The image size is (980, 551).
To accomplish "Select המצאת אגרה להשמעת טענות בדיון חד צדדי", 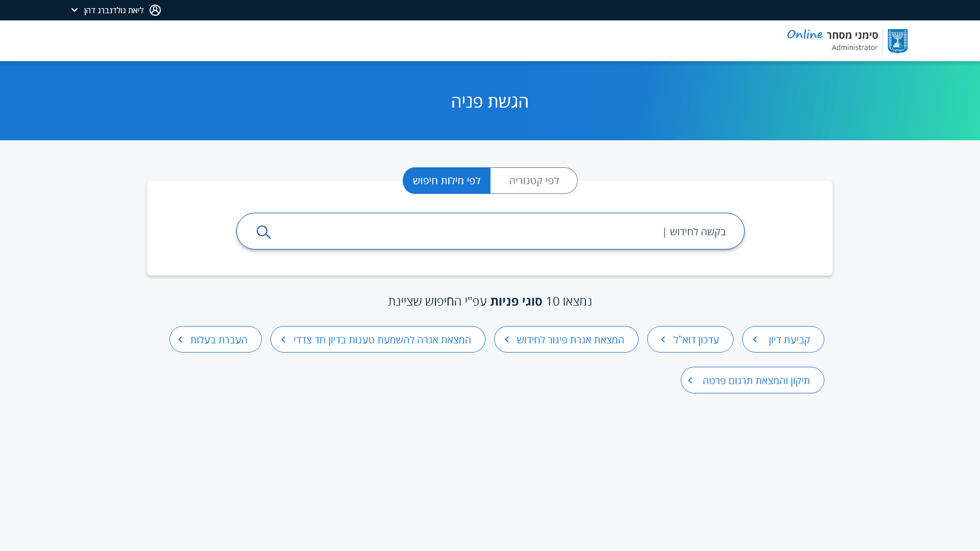I will click(x=382, y=340).
